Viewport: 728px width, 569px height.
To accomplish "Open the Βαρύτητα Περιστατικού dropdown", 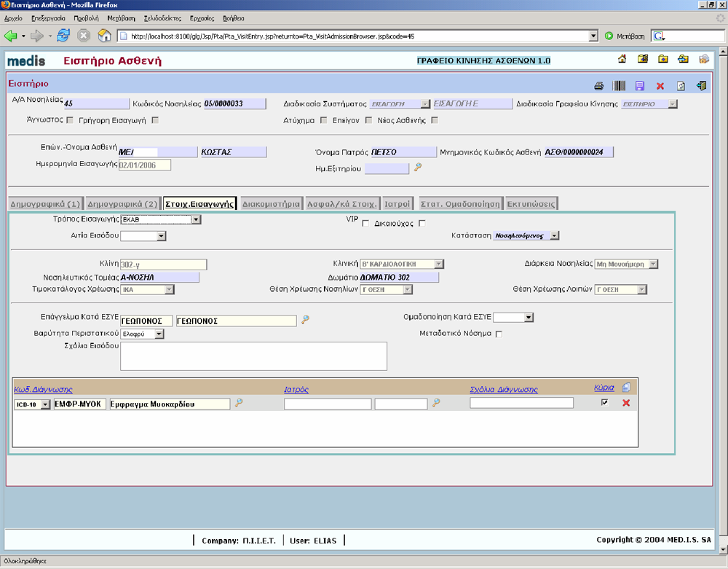I will (x=159, y=334).
